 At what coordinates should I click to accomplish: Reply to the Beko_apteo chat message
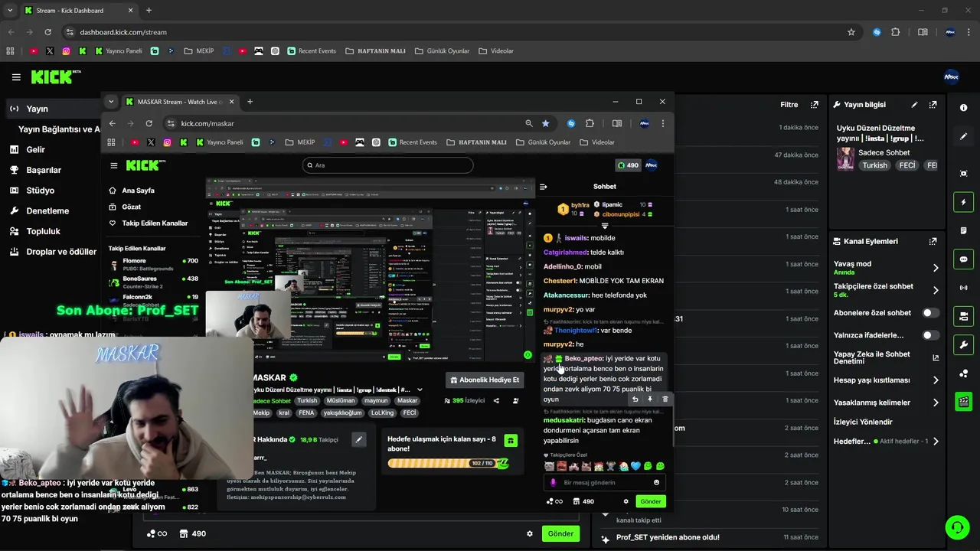pyautogui.click(x=635, y=399)
